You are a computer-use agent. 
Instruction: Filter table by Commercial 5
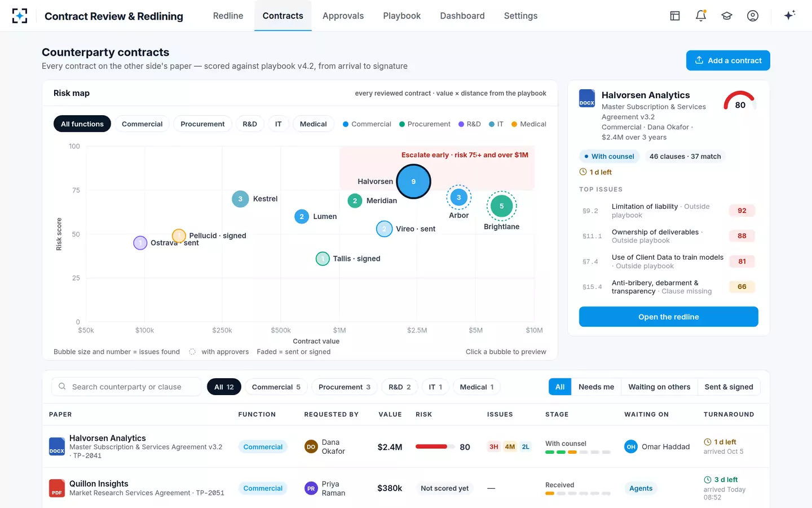(x=276, y=387)
